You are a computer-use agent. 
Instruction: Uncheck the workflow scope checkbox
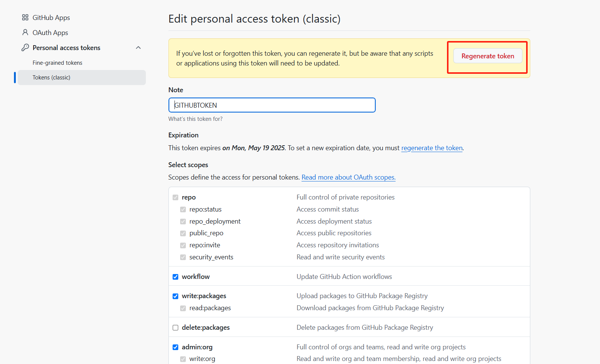click(175, 277)
